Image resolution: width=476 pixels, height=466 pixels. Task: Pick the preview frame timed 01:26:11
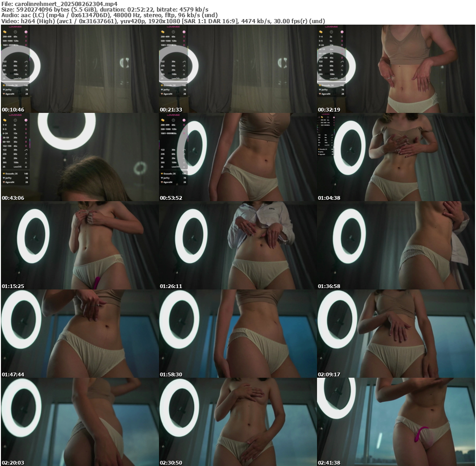(238, 245)
